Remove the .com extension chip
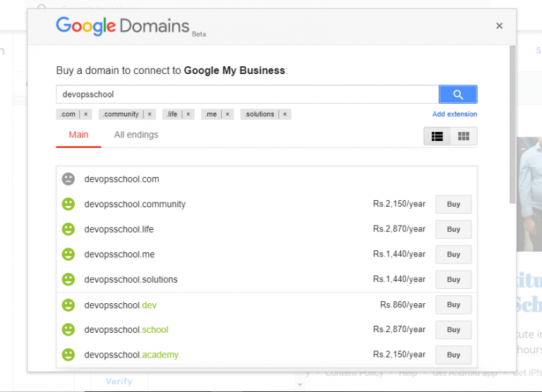The height and width of the screenshot is (392, 542). tap(85, 114)
